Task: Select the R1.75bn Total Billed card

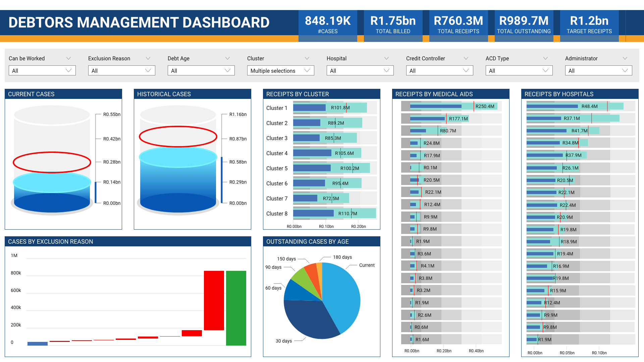Action: pos(393,23)
